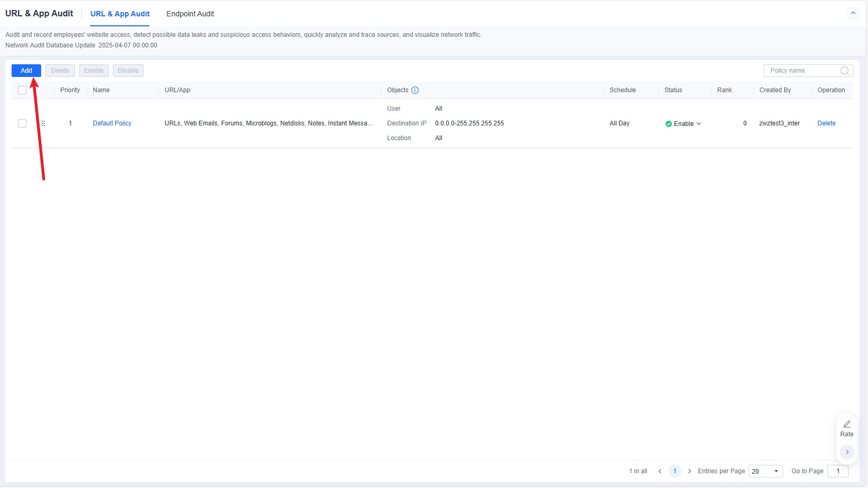Delete the Default Policy via its Operation link

[x=826, y=123]
